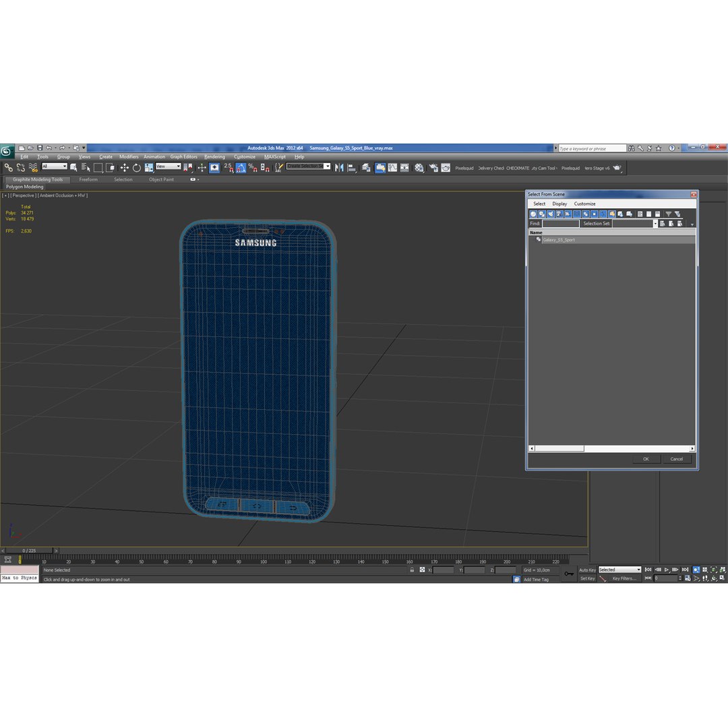Toggle Auto Key animation mode

pos(587,570)
